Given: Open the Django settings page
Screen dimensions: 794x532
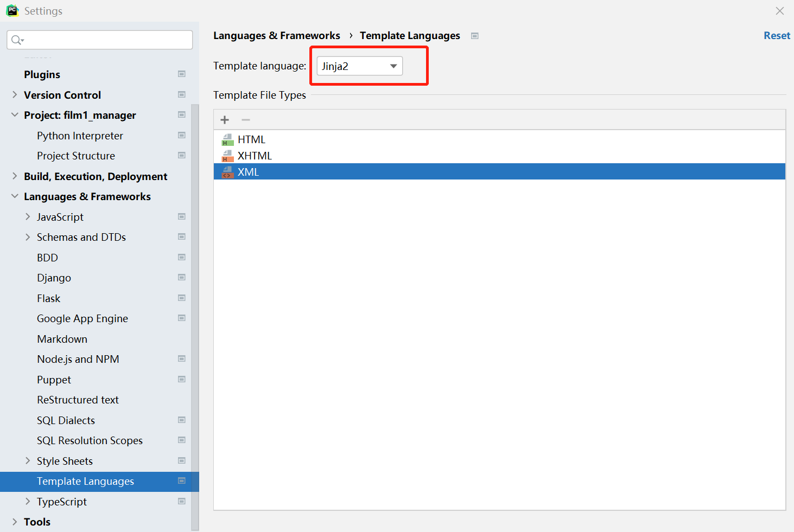Looking at the screenshot, I should [x=54, y=278].
